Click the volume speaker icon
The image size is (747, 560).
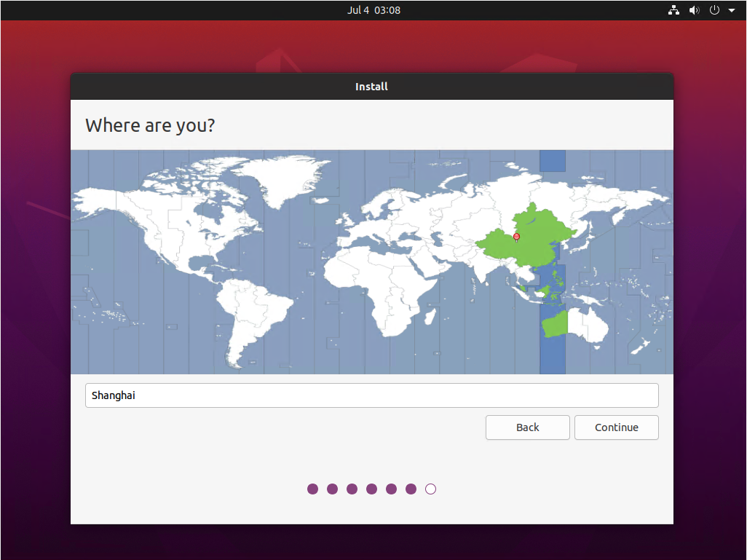[x=694, y=10]
